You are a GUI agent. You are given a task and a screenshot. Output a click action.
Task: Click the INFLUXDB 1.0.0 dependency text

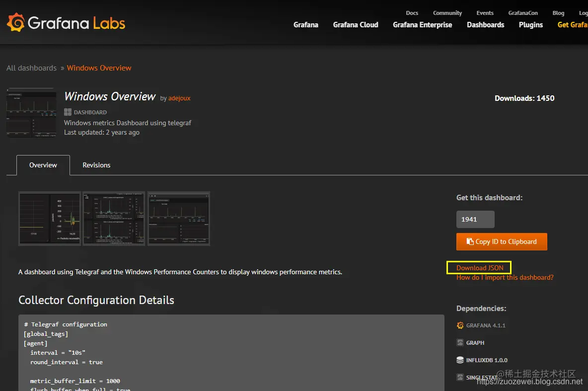point(487,360)
